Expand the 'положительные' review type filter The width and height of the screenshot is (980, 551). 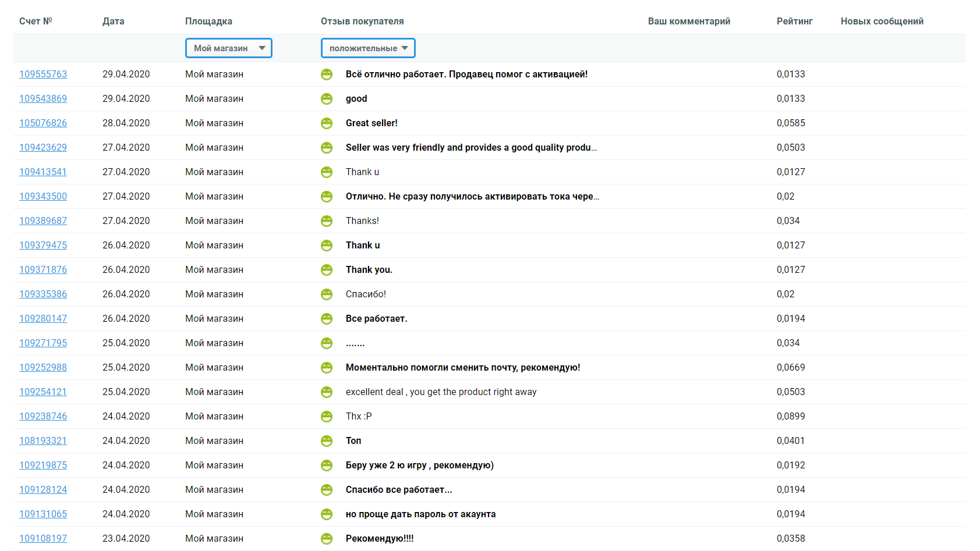[367, 48]
